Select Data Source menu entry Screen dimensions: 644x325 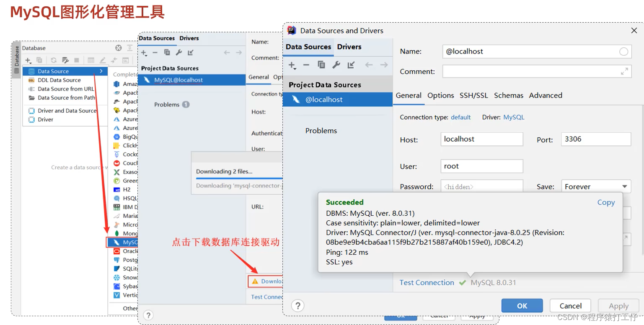(65, 71)
